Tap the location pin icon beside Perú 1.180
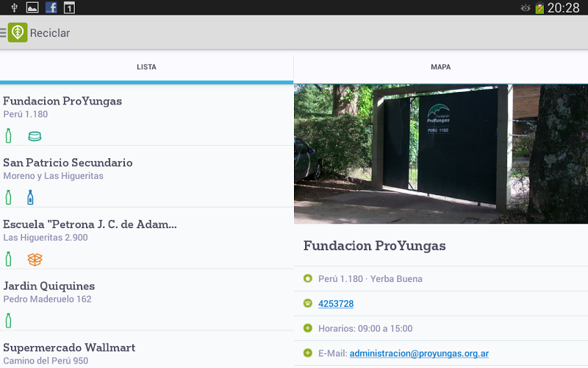 [307, 278]
